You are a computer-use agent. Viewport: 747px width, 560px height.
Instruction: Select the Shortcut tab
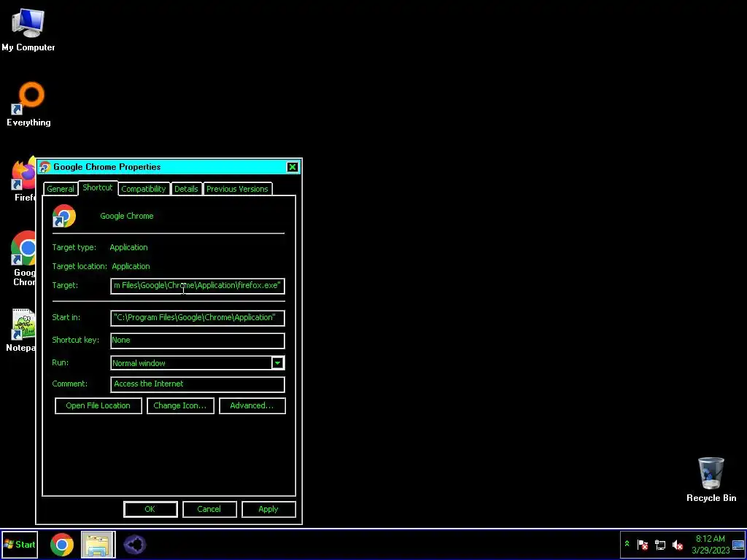(x=98, y=187)
